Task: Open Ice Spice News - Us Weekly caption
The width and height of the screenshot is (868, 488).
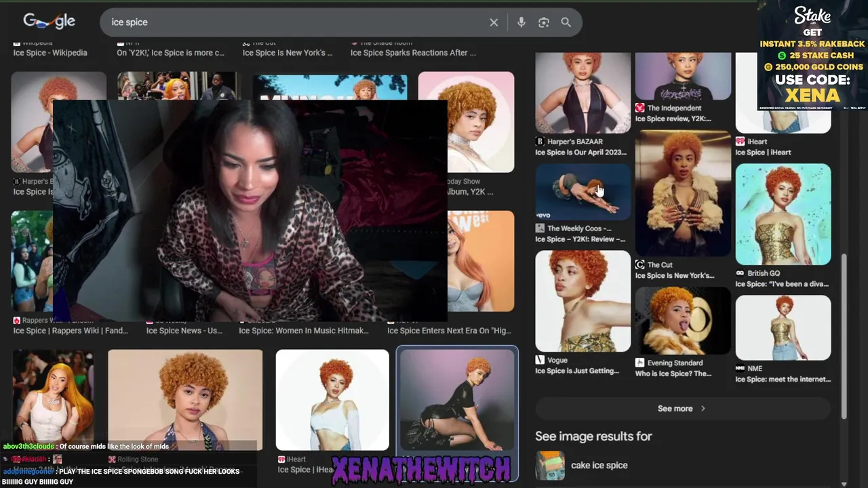Action: [x=184, y=331]
